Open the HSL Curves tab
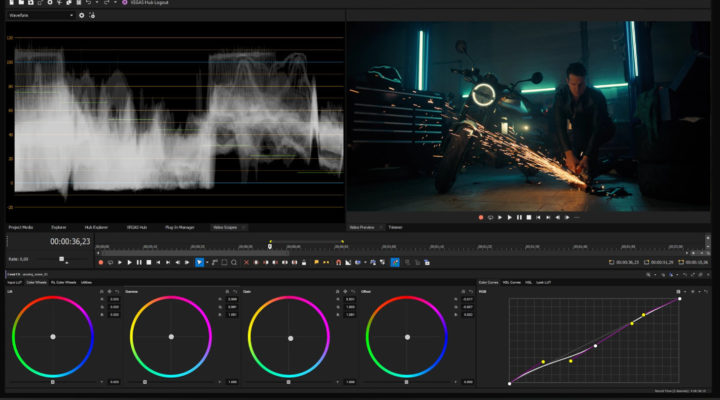 (x=512, y=282)
